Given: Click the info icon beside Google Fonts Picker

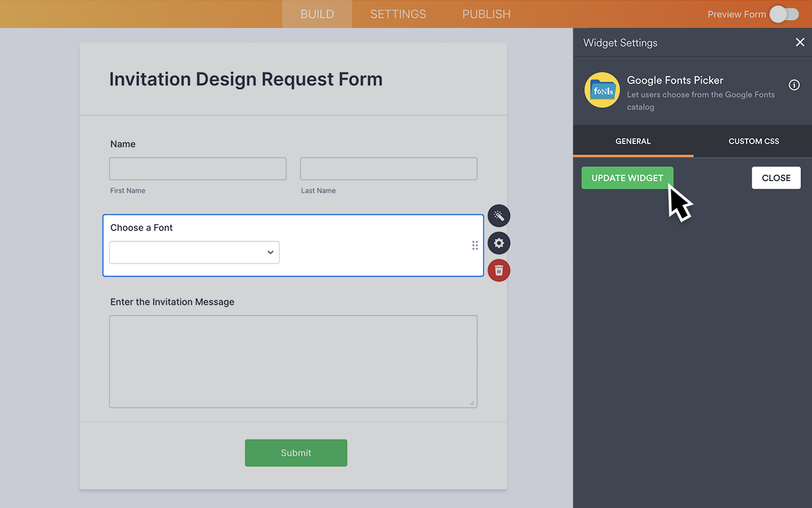Looking at the screenshot, I should coord(794,85).
